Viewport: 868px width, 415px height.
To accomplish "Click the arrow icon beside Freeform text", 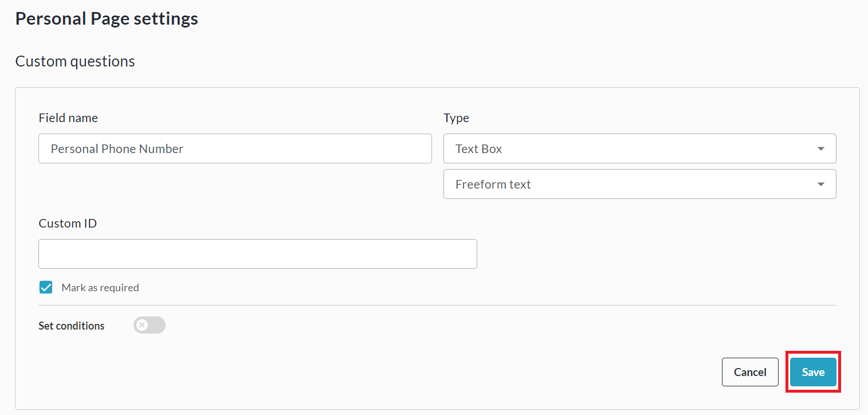I will coord(820,184).
